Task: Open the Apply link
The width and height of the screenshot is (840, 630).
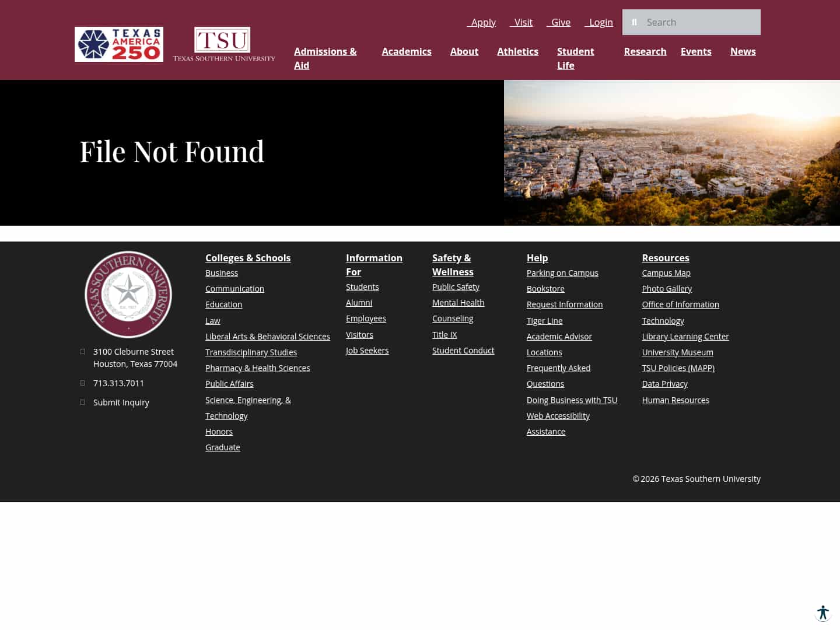Action: click(x=481, y=22)
